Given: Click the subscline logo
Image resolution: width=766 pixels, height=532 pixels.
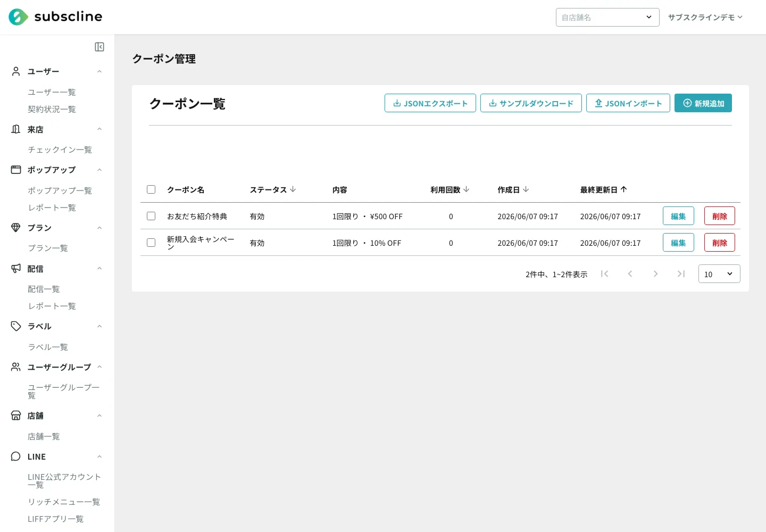Looking at the screenshot, I should pyautogui.click(x=55, y=17).
